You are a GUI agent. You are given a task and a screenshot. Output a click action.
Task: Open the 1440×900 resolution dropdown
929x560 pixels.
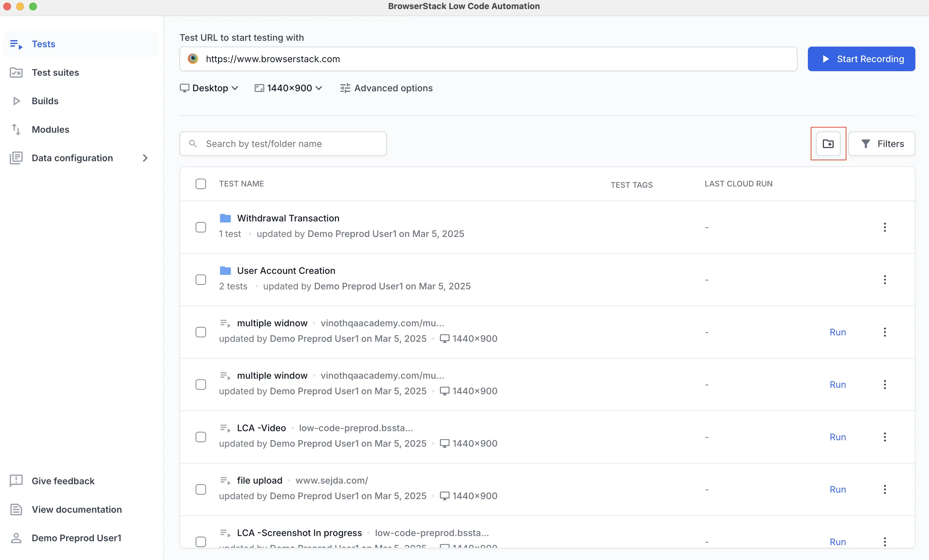[288, 88]
